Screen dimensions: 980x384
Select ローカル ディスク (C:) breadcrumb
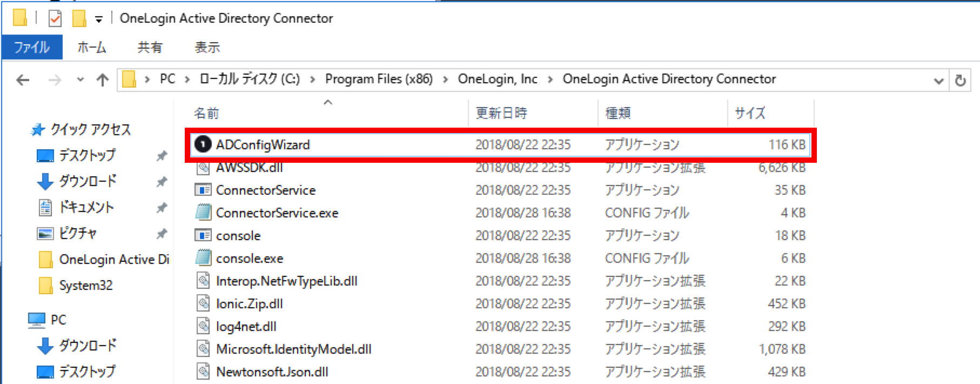tap(250, 80)
